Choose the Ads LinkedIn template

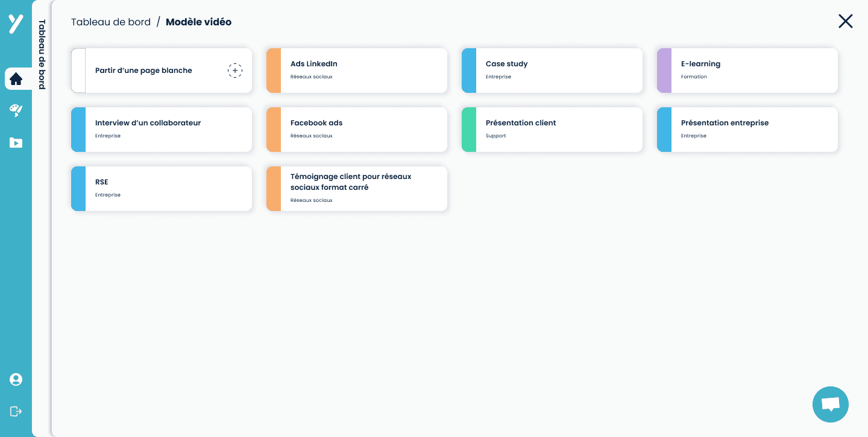click(357, 71)
